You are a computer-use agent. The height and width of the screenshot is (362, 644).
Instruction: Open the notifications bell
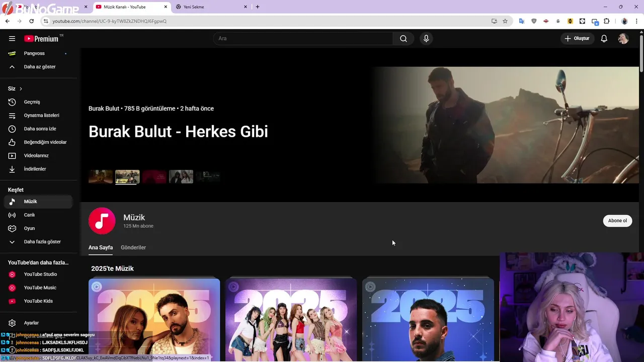[604, 39]
